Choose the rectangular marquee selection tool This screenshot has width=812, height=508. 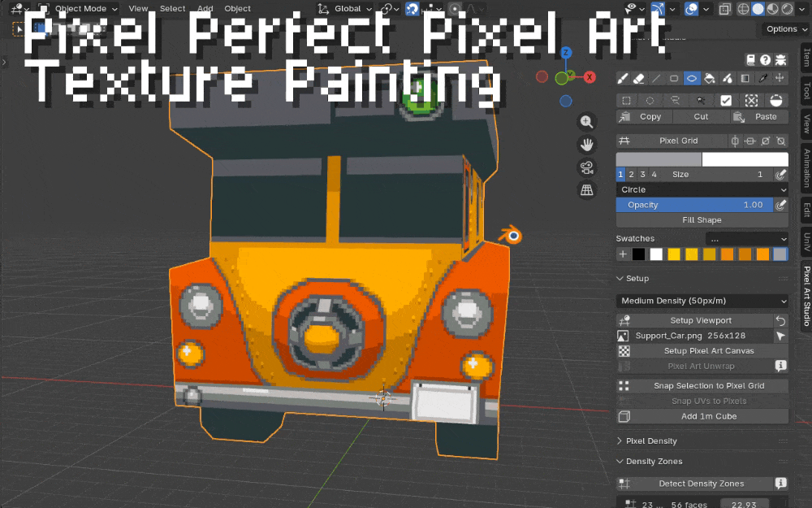[x=626, y=101]
